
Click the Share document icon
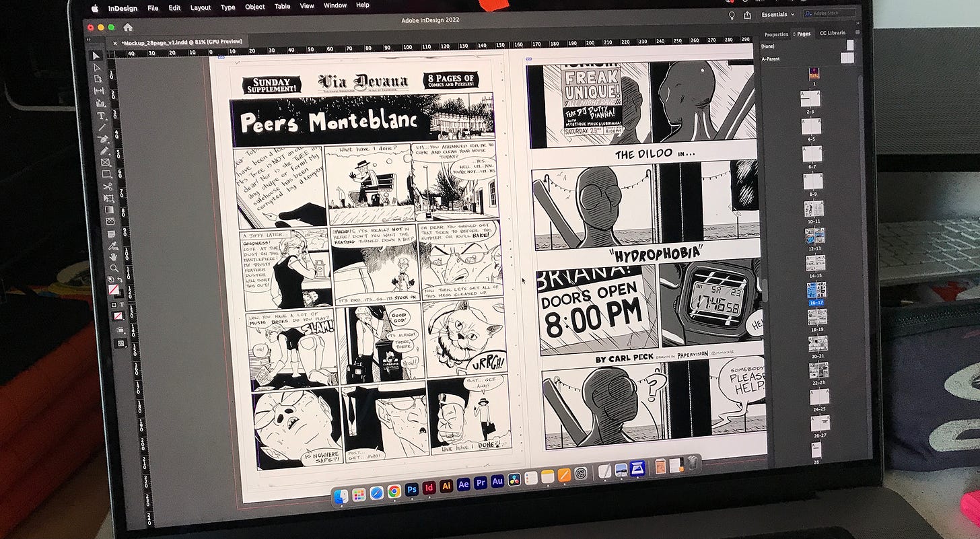pos(748,15)
